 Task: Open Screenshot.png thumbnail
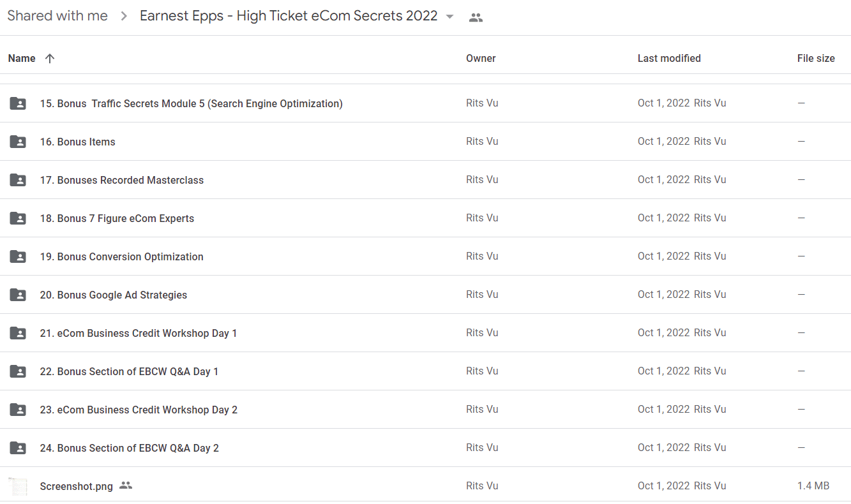tap(18, 486)
